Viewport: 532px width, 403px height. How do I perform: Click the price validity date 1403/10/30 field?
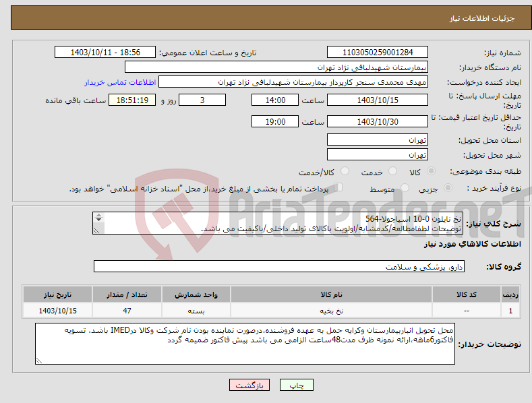[x=378, y=121]
